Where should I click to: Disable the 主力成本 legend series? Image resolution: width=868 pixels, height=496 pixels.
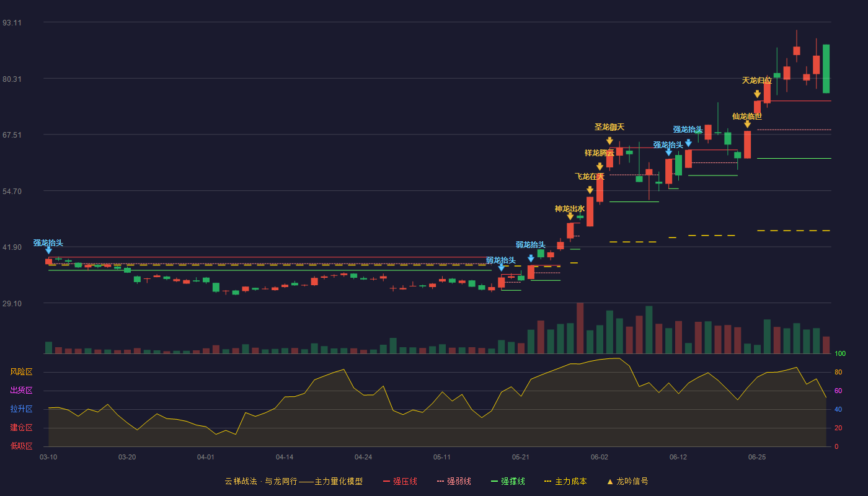point(565,481)
